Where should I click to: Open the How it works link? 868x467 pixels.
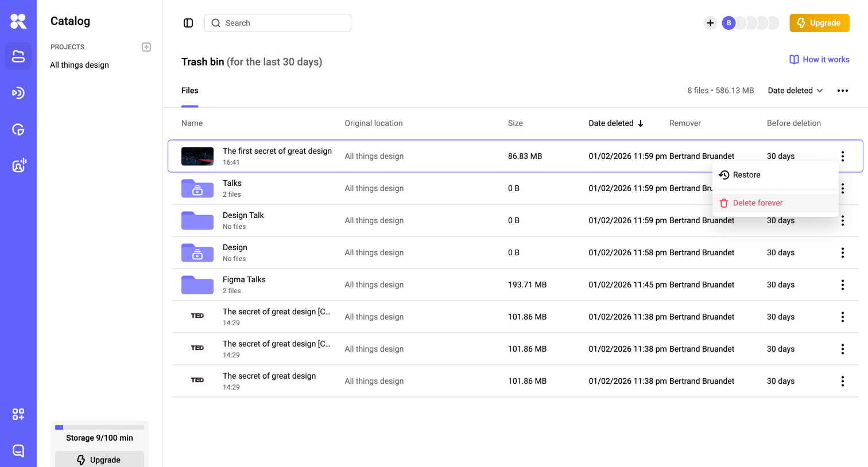819,60
